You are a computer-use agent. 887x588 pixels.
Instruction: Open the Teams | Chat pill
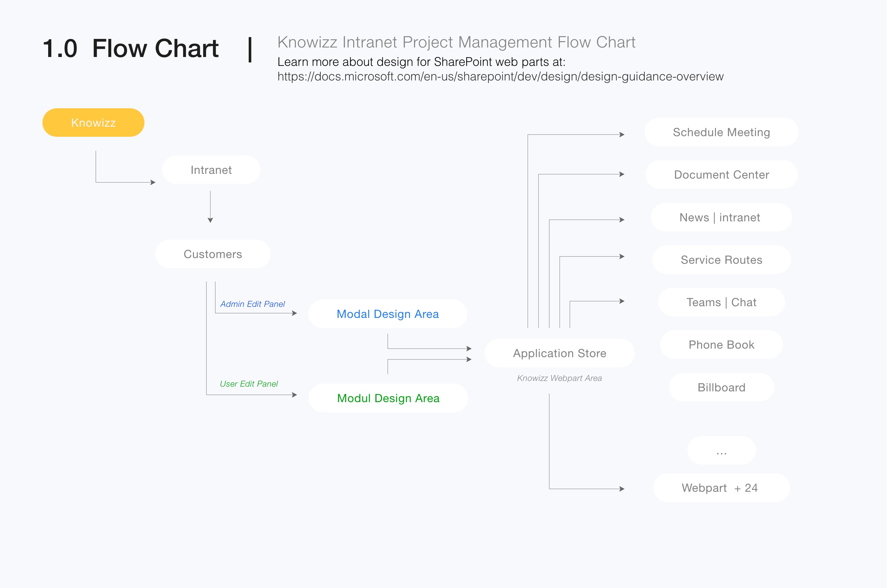[x=721, y=302]
